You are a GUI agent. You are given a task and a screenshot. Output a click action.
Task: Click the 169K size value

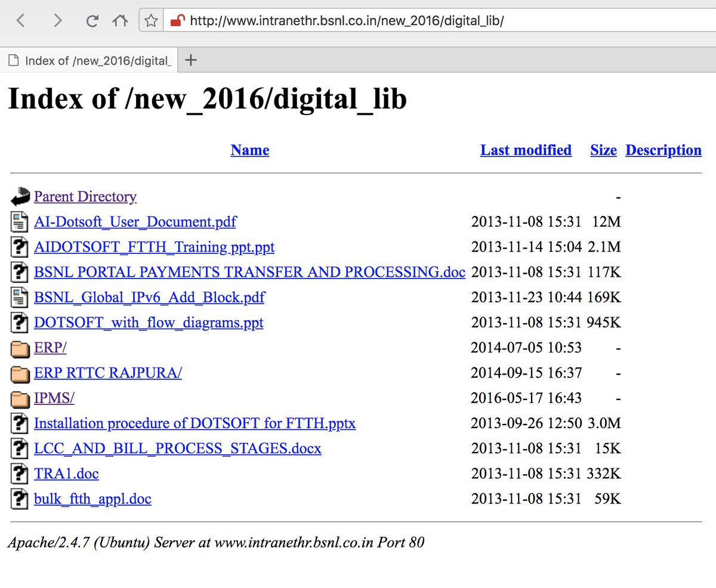coord(603,297)
